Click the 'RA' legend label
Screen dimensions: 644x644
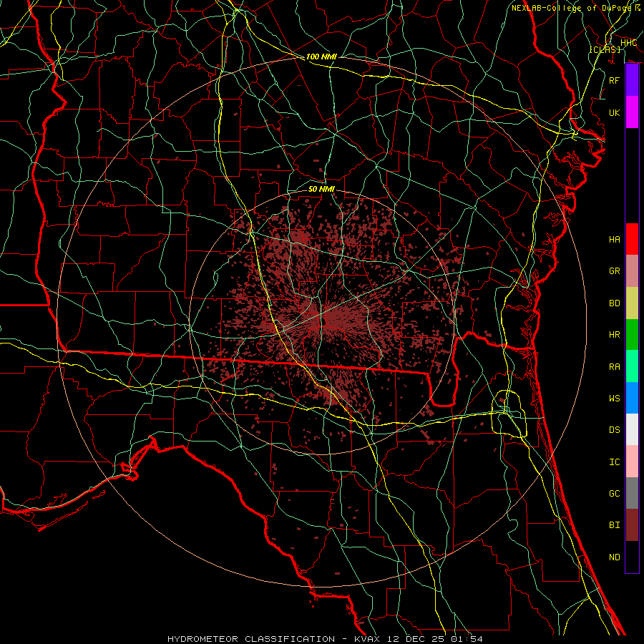615,367
